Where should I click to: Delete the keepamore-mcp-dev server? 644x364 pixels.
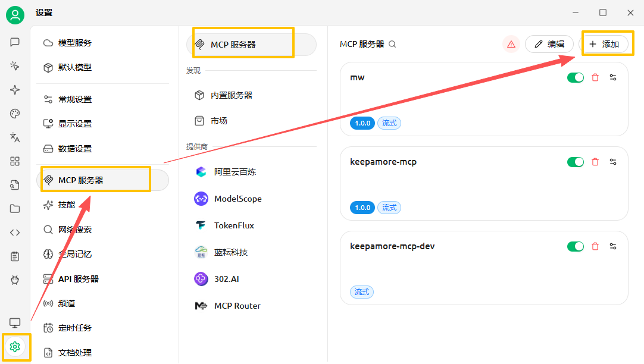coord(595,247)
